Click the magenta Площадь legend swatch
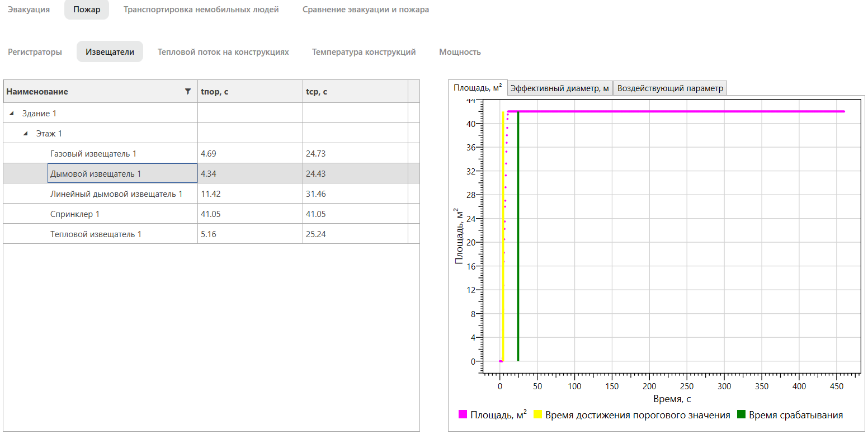 (x=463, y=414)
